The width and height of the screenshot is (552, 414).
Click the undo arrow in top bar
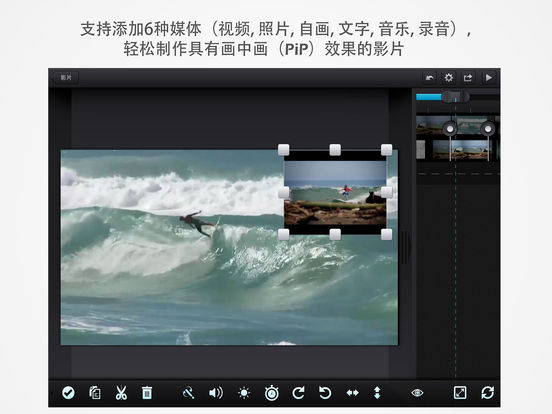click(429, 77)
